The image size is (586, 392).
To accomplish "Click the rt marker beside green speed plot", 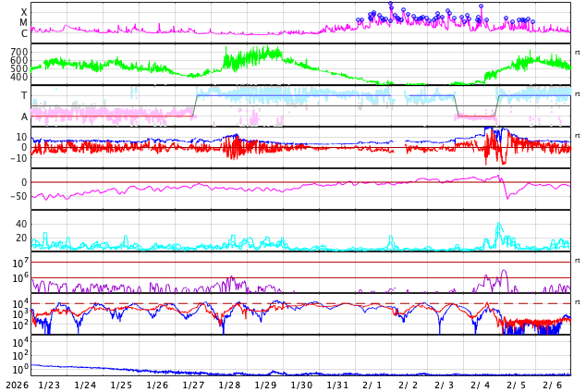I will tap(578, 52).
